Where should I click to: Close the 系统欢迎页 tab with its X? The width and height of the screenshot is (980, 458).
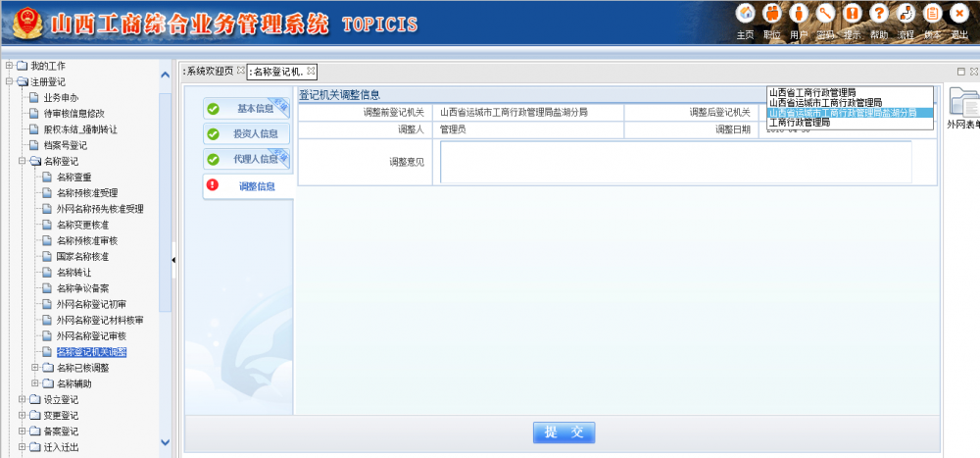pos(241,70)
